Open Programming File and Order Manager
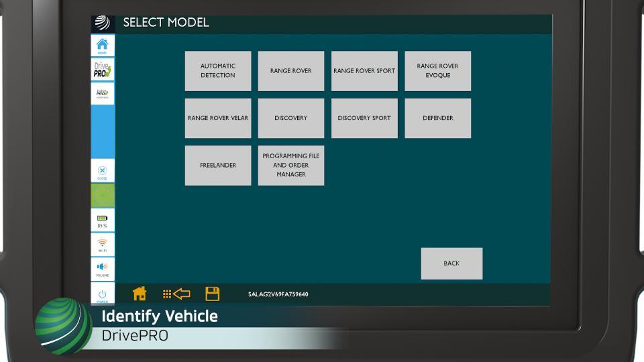 coord(291,166)
